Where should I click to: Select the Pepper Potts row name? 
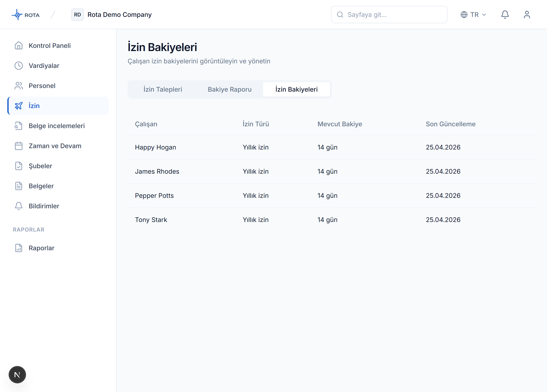pyautogui.click(x=154, y=196)
